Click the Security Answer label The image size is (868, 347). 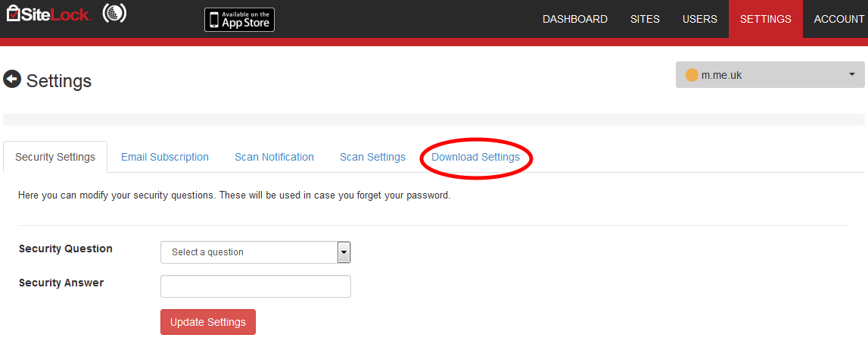(61, 283)
